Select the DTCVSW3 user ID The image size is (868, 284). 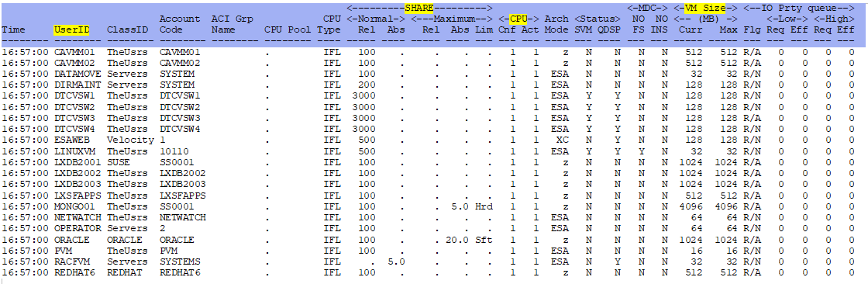click(71, 118)
